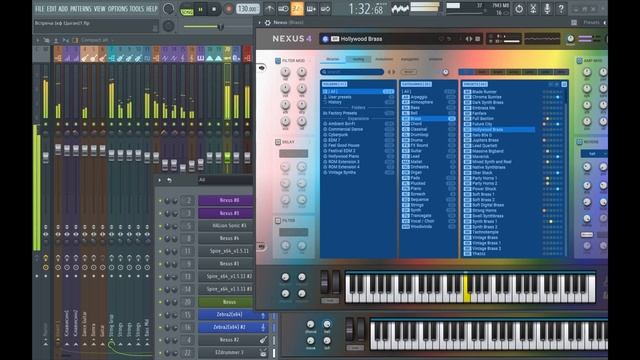Viewport: 640px width, 360px height.
Task: Toggle the AMP MOD checkbox
Action: 579,60
